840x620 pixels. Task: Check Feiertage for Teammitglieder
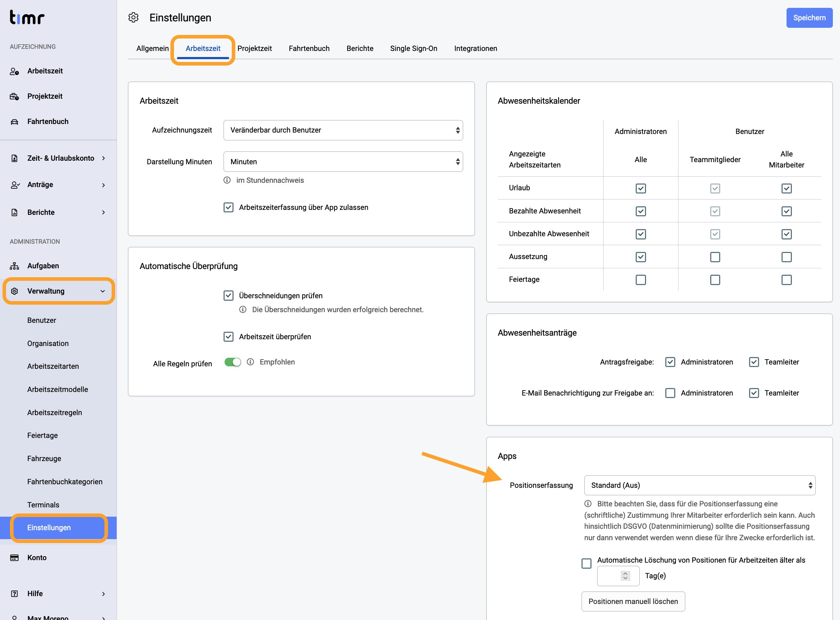click(715, 280)
